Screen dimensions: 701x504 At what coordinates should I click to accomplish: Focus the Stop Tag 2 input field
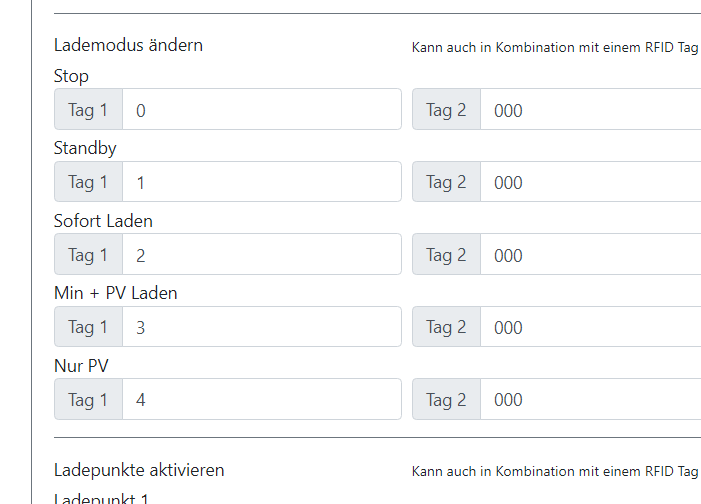(x=590, y=110)
